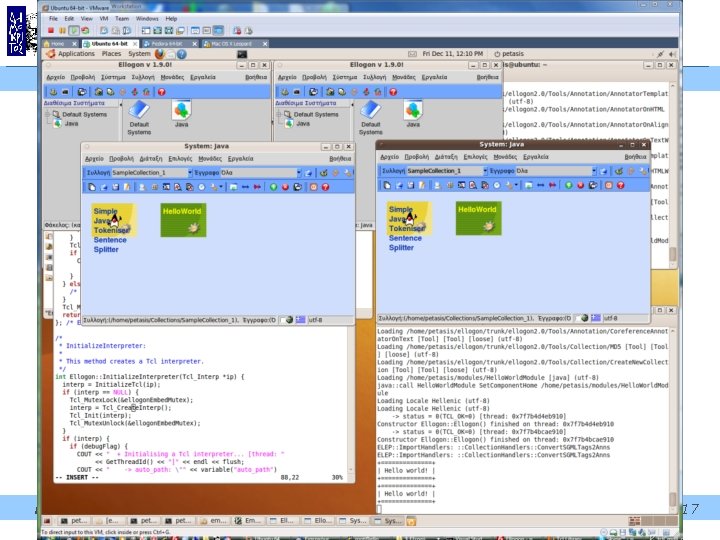Click the volume icon in Ubuntu top panel

(x=672, y=54)
